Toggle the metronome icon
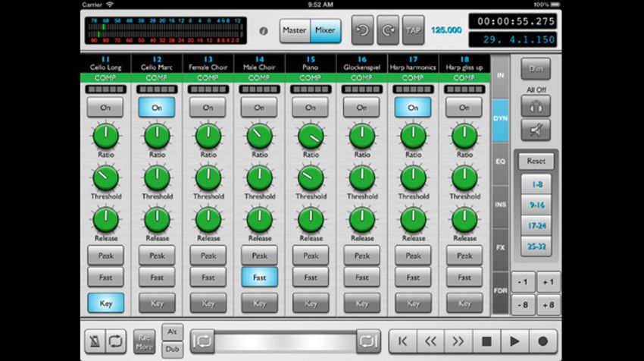644x361 pixels. pyautogui.click(x=95, y=341)
